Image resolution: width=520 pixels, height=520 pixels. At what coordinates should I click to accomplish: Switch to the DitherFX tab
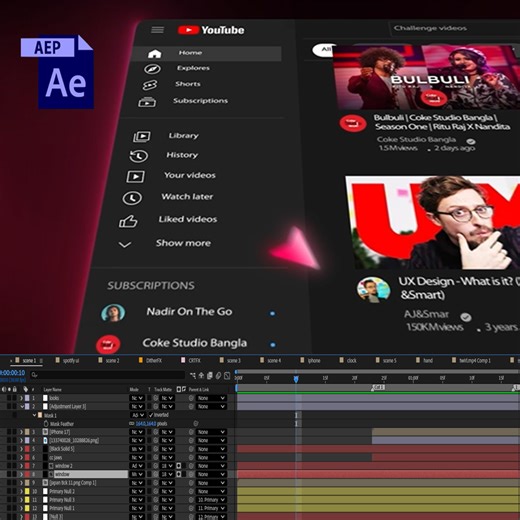(150, 361)
